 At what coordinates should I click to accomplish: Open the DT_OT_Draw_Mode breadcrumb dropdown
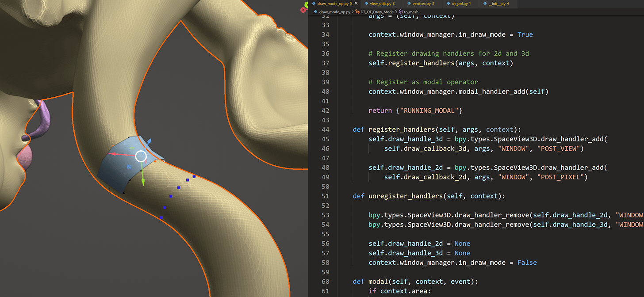pyautogui.click(x=377, y=11)
